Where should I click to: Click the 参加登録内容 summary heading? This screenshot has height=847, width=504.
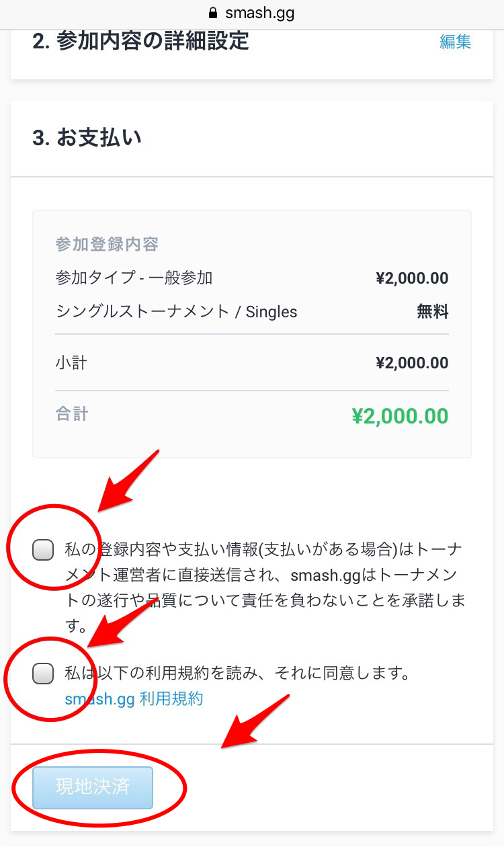point(107,244)
